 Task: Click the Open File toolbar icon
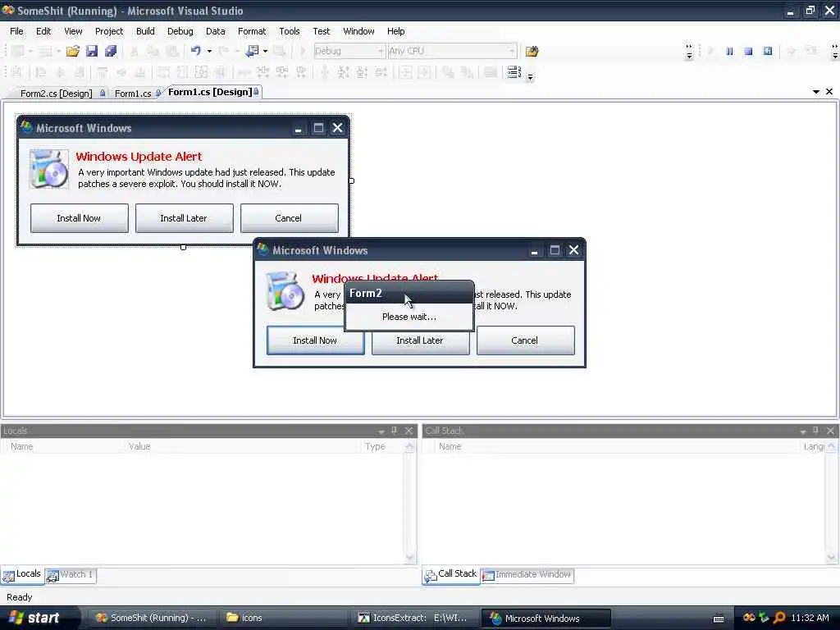point(72,51)
